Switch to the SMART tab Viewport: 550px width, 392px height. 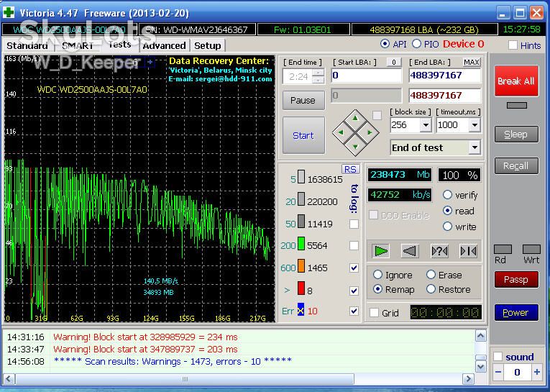click(x=78, y=45)
